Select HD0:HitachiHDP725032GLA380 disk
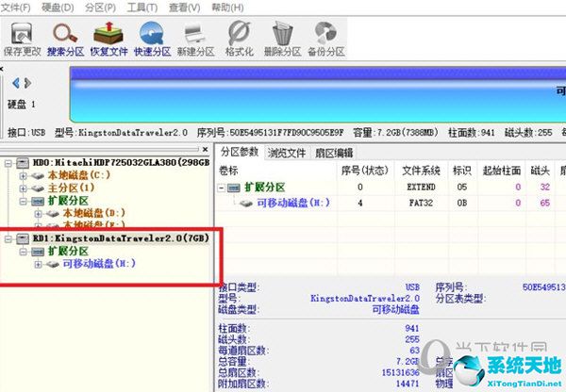This screenshot has width=566, height=392. [x=121, y=163]
